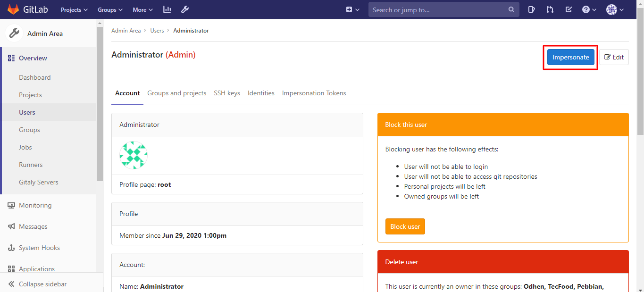Open Monitoring section label
644x292 pixels.
35,205
